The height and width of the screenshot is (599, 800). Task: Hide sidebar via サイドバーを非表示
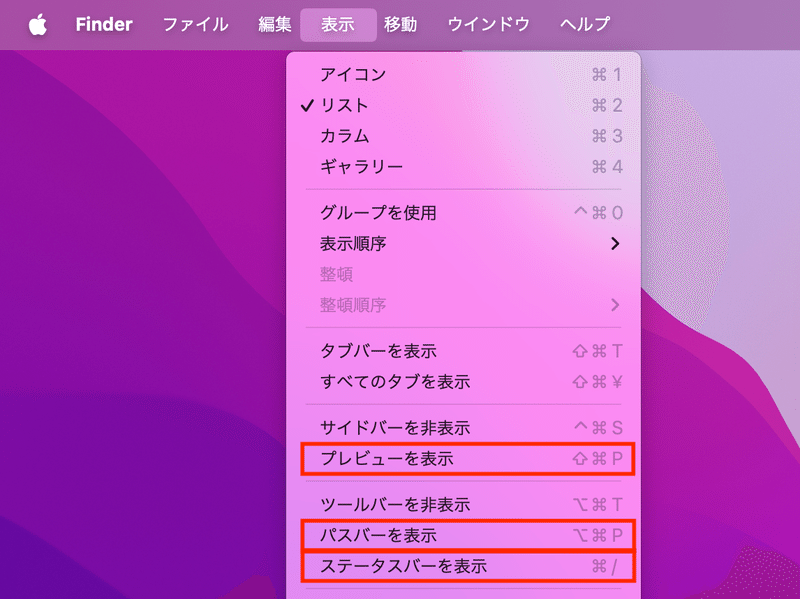[x=463, y=428]
